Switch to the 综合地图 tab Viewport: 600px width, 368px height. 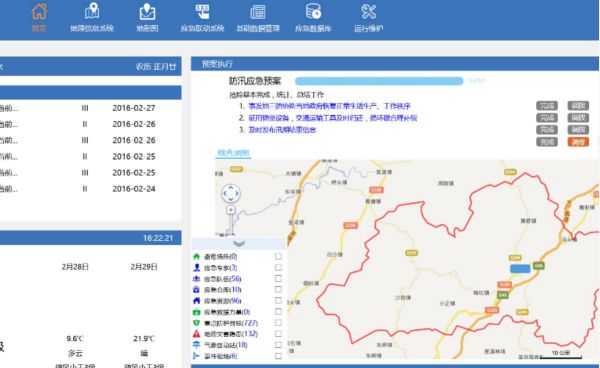pos(233,153)
